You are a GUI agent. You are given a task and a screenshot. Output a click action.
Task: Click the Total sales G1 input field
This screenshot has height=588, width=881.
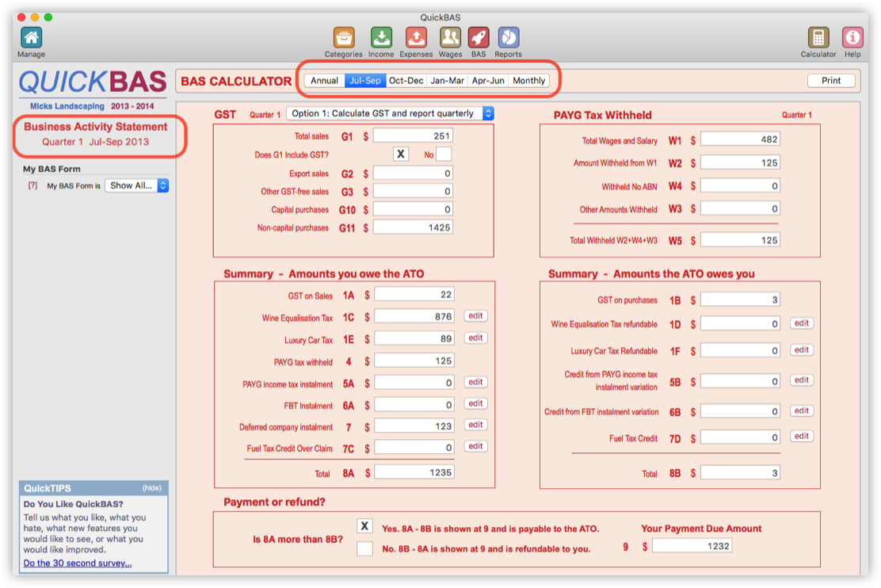pos(413,136)
